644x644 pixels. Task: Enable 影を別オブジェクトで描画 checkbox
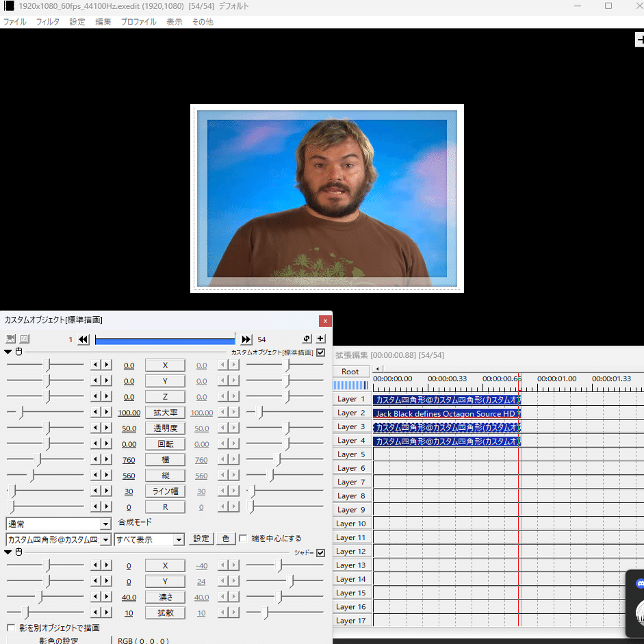coord(11,628)
